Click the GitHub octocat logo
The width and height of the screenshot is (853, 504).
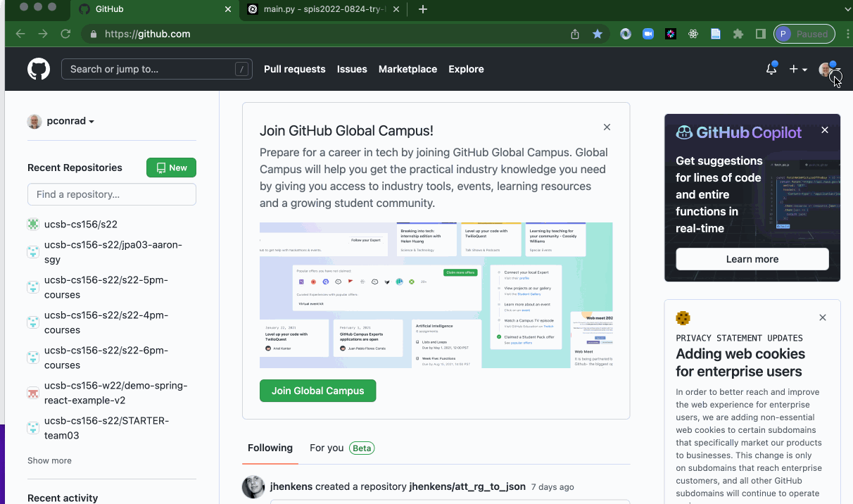coord(38,68)
